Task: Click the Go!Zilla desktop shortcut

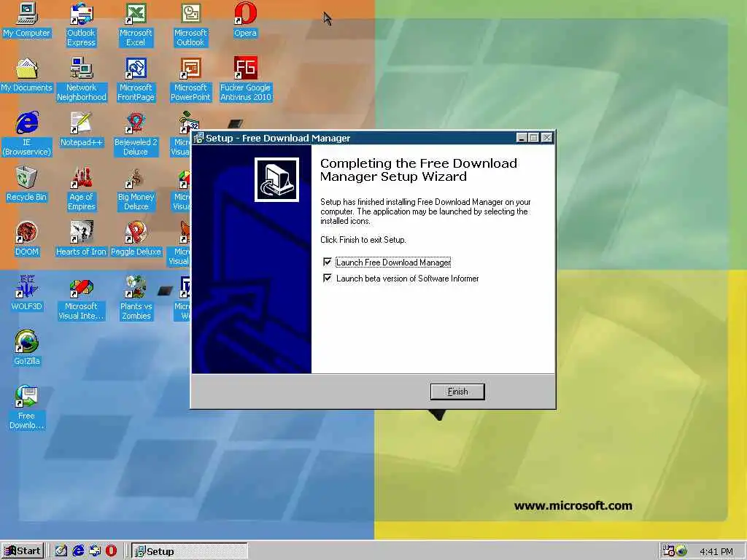Action: [x=27, y=349]
